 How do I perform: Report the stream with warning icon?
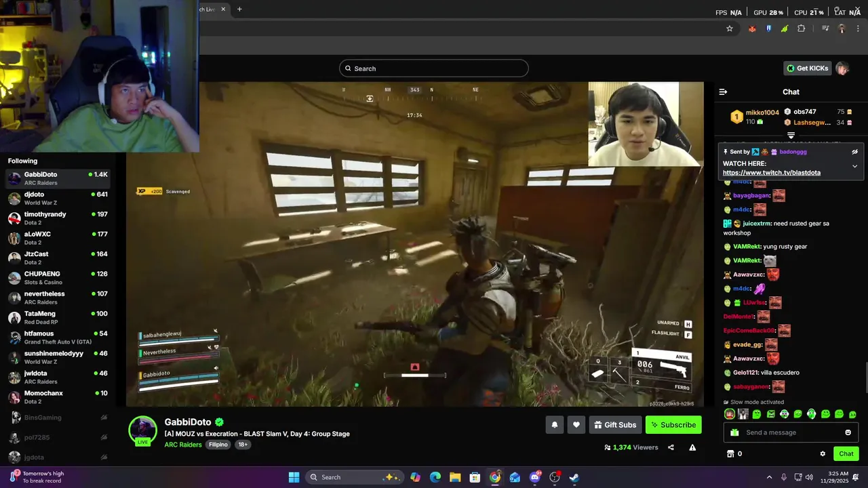click(692, 447)
